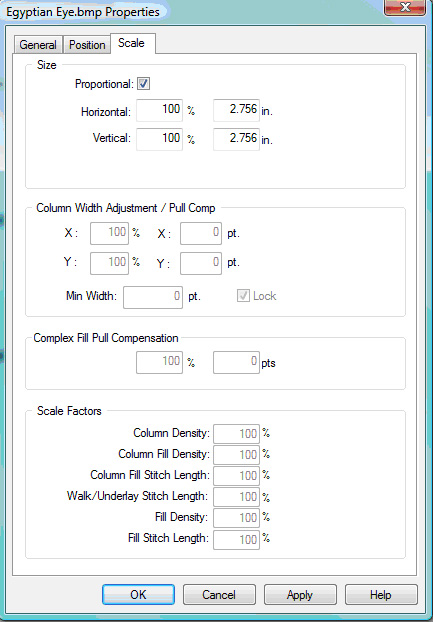Click the Horizontal inches field

click(x=236, y=110)
